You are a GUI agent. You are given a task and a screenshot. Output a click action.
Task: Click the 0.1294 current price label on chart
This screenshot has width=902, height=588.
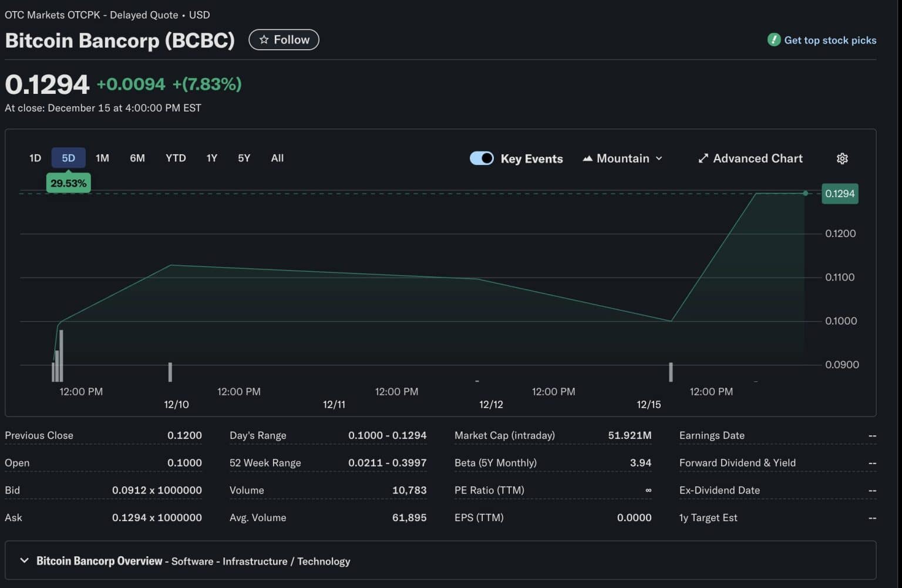pos(840,194)
